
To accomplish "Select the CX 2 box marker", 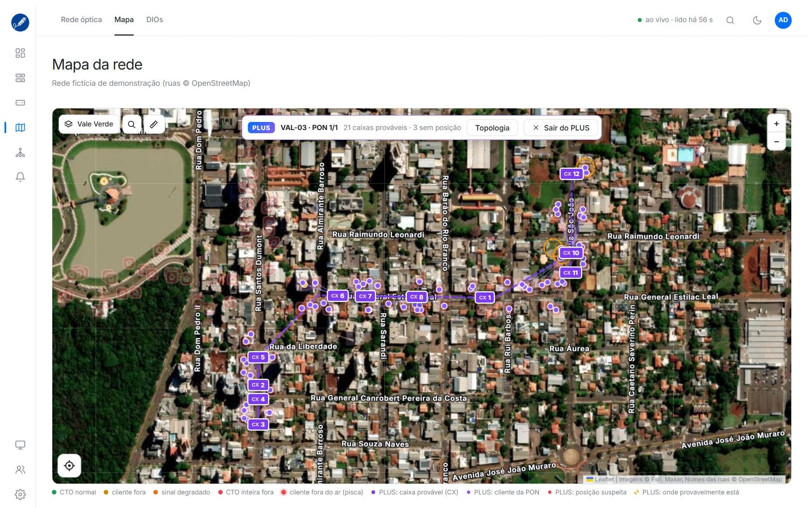I will point(258,385).
